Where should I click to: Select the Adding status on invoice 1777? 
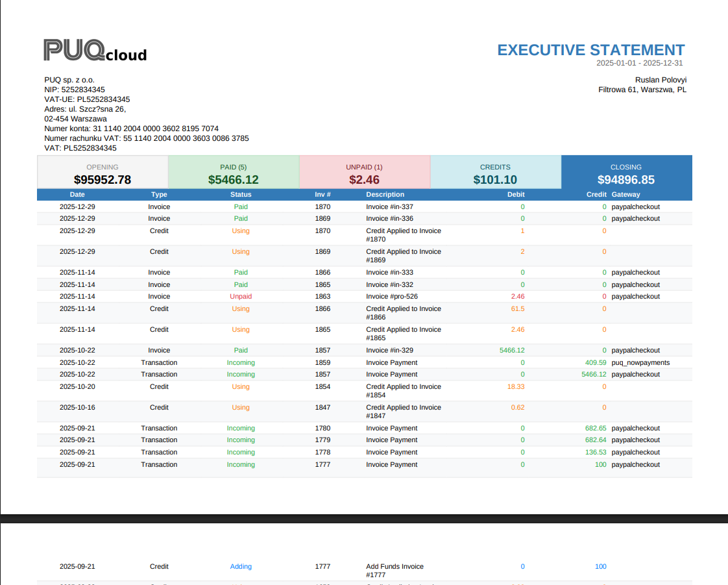pos(241,566)
